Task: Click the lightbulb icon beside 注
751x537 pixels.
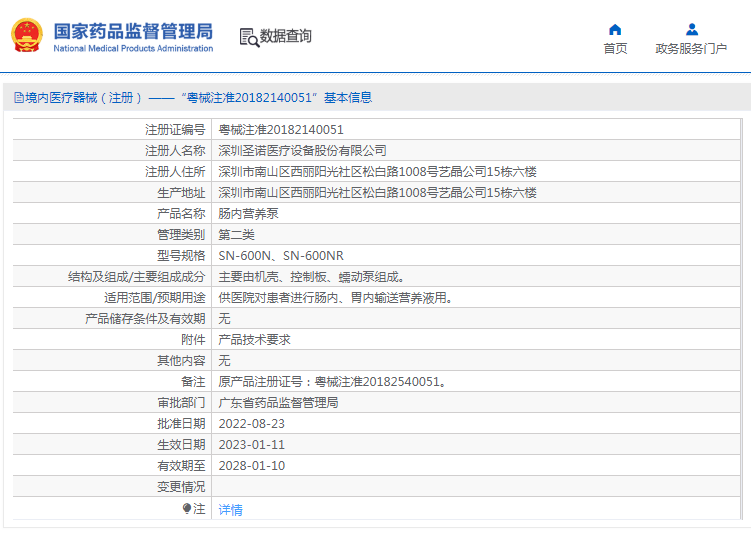Action: [x=186, y=508]
